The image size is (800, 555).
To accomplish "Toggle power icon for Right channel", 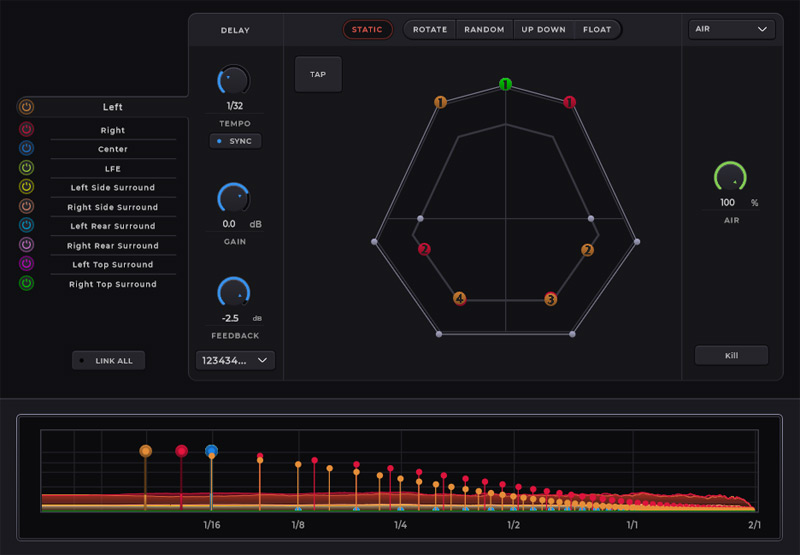I will tap(26, 130).
